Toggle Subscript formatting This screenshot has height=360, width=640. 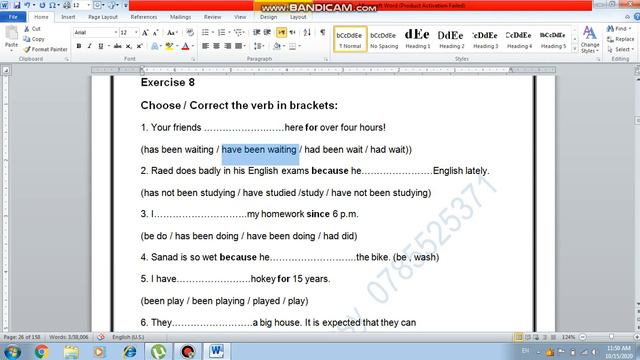129,46
